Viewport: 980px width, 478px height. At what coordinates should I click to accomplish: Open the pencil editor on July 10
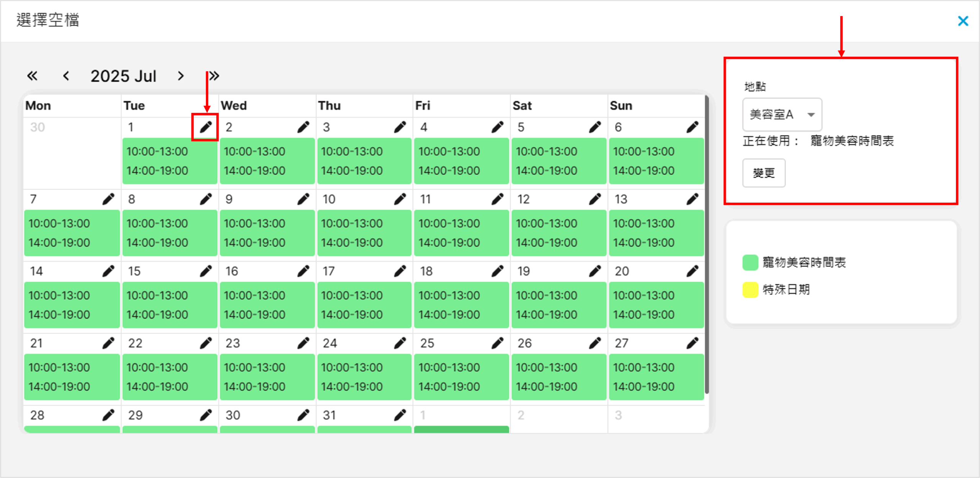(x=400, y=199)
